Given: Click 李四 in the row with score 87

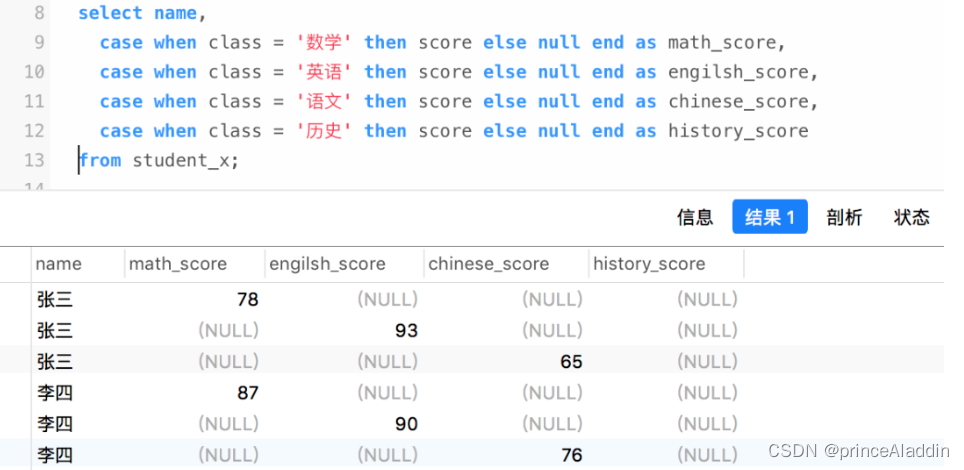Looking at the screenshot, I should (x=55, y=392).
